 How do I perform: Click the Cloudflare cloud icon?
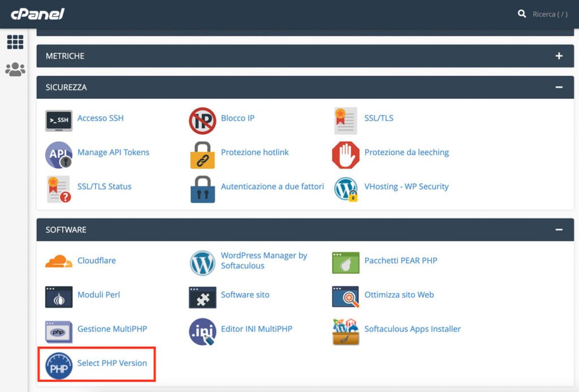pyautogui.click(x=59, y=261)
